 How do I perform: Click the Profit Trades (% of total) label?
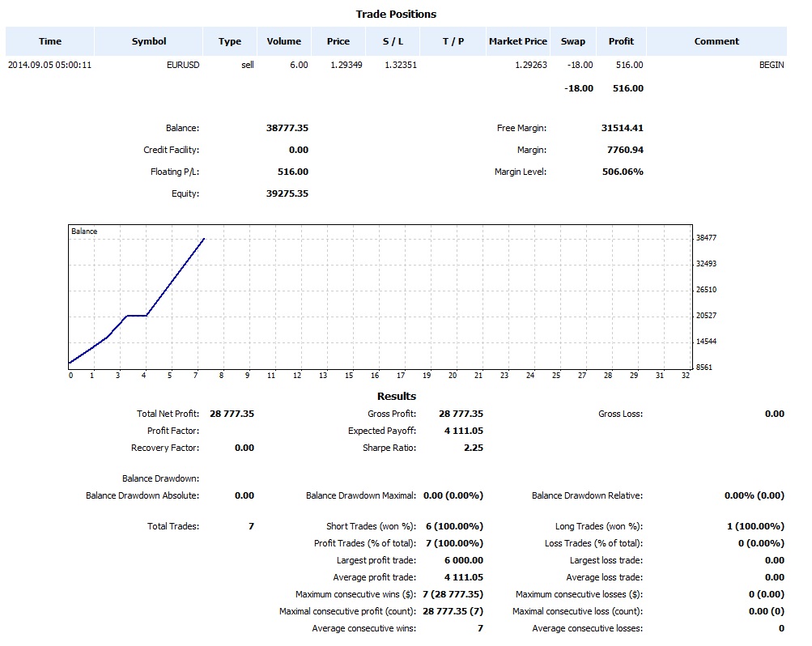pyautogui.click(x=365, y=543)
